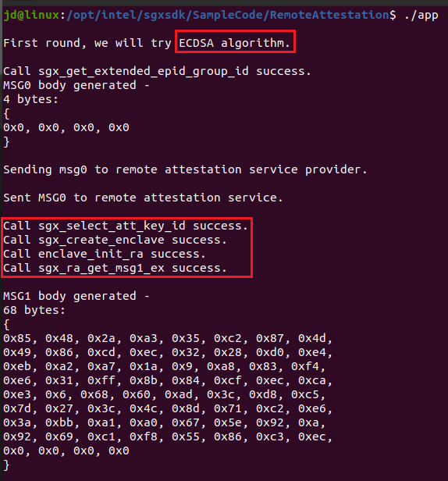The image size is (448, 481).
Task: Click the jd@linux username in prompt
Action: (x=31, y=15)
